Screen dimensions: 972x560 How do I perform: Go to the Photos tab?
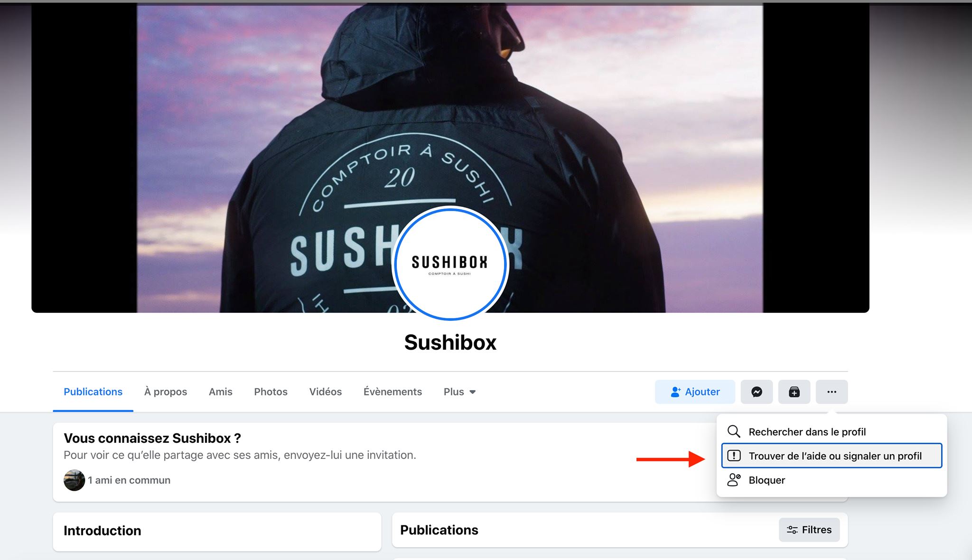(x=271, y=392)
